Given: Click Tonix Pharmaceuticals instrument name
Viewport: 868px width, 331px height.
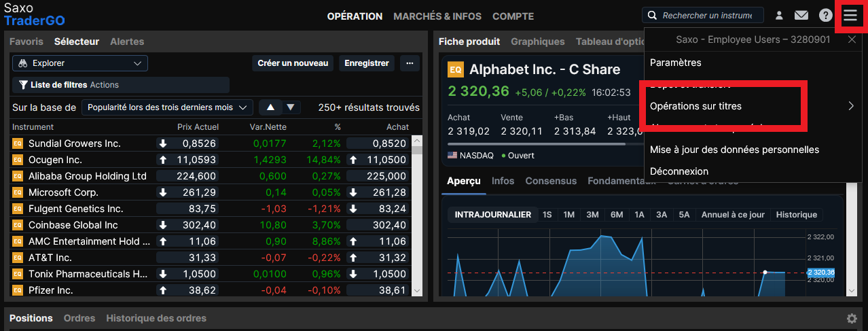Looking at the screenshot, I should [x=88, y=274].
